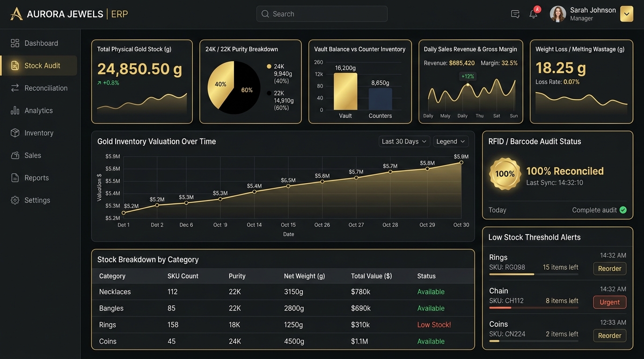Screen dimensions: 644x359
Task: Open the user account dropdown arrow
Action: coord(627,14)
